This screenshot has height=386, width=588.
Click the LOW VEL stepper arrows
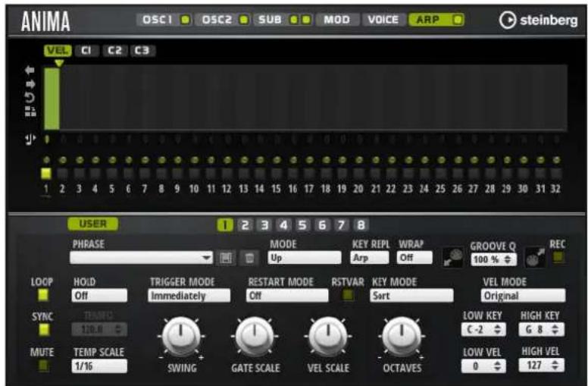point(497,366)
